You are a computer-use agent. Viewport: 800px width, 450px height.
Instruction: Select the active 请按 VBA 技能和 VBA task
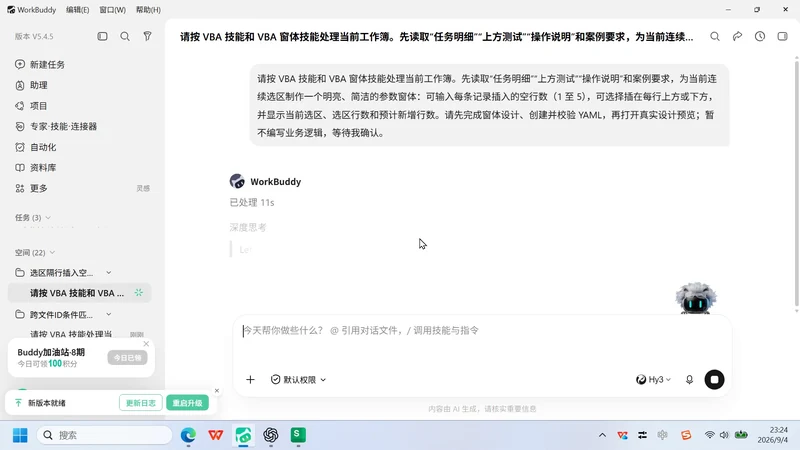click(80, 293)
